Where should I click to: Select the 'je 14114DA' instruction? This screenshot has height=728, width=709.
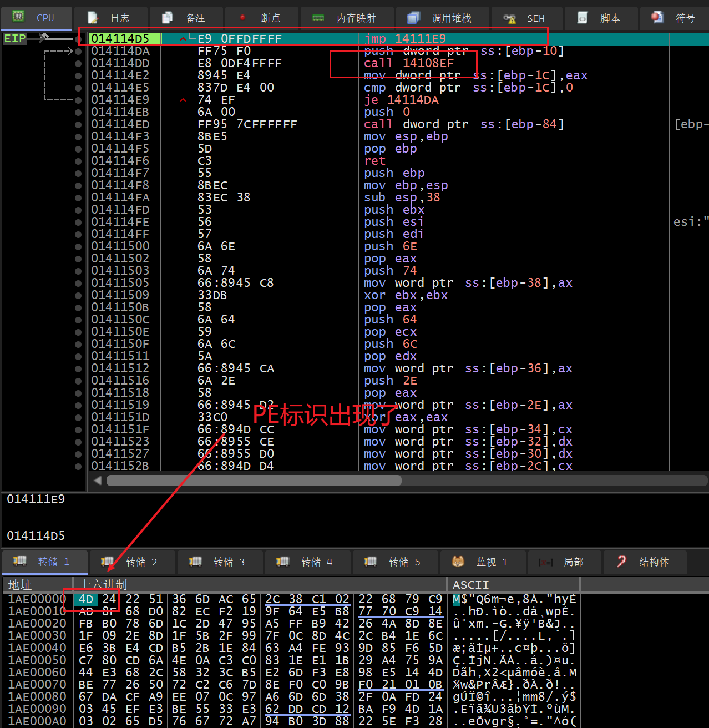pyautogui.click(x=401, y=100)
